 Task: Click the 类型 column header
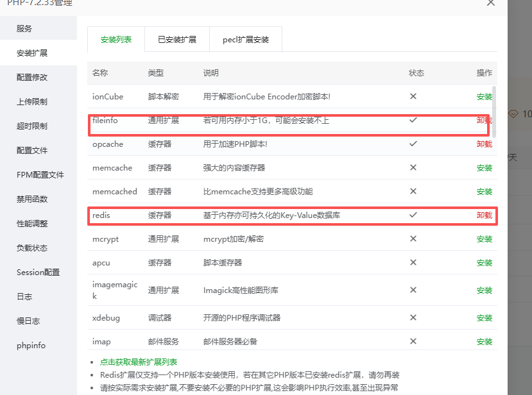[156, 73]
